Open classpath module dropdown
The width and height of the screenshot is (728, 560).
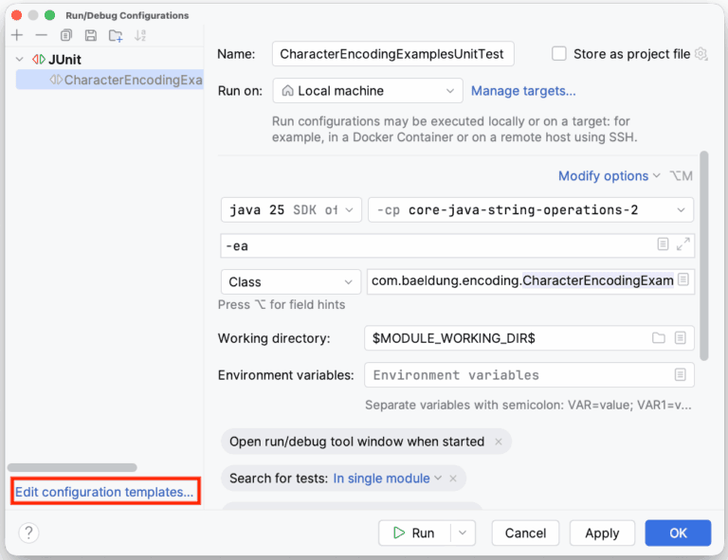pos(531,209)
